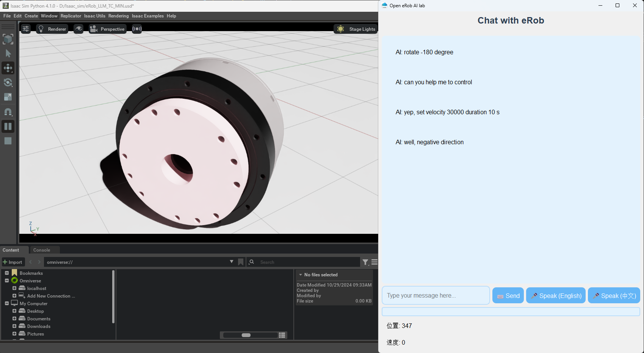
Task: Expand the localhost tree node
Action: (14, 288)
